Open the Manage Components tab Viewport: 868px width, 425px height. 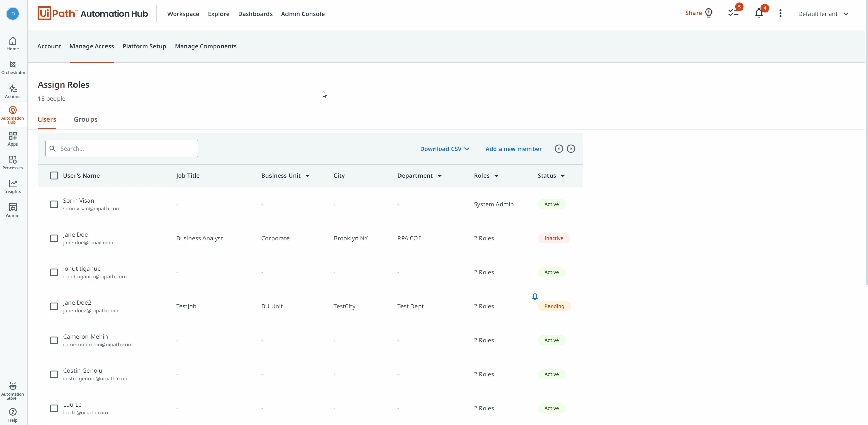click(206, 46)
